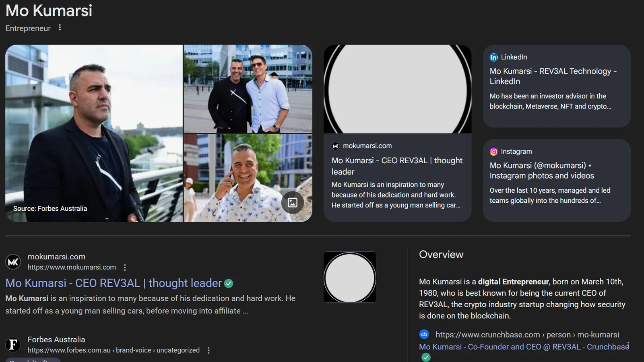
Task: Click Source: Forbes Australia caption
Action: click(x=50, y=209)
